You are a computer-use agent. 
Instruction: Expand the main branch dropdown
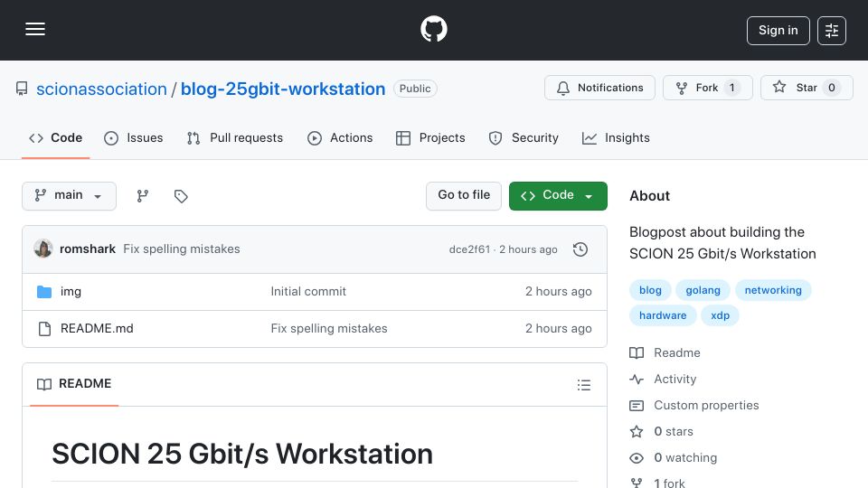[x=70, y=196]
